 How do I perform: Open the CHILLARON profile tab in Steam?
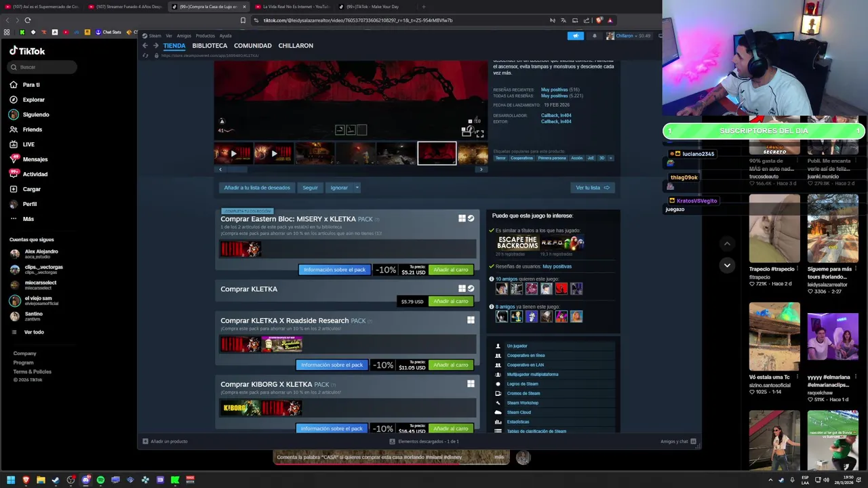tap(296, 45)
